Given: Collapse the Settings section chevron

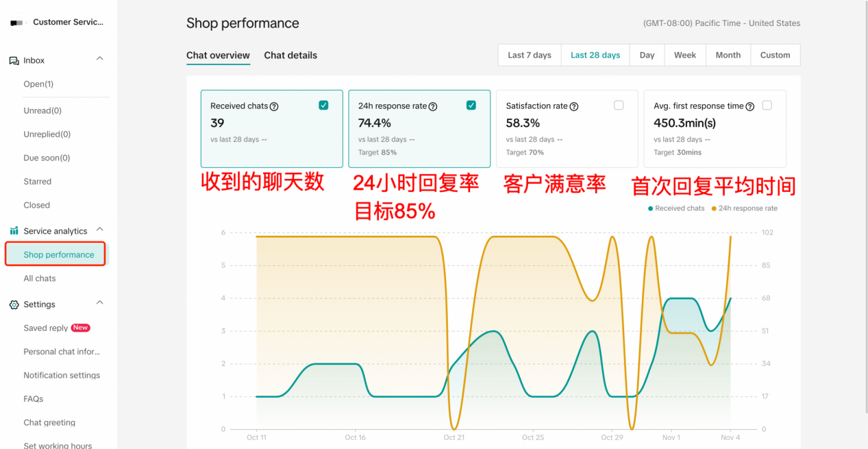Looking at the screenshot, I should coord(100,303).
